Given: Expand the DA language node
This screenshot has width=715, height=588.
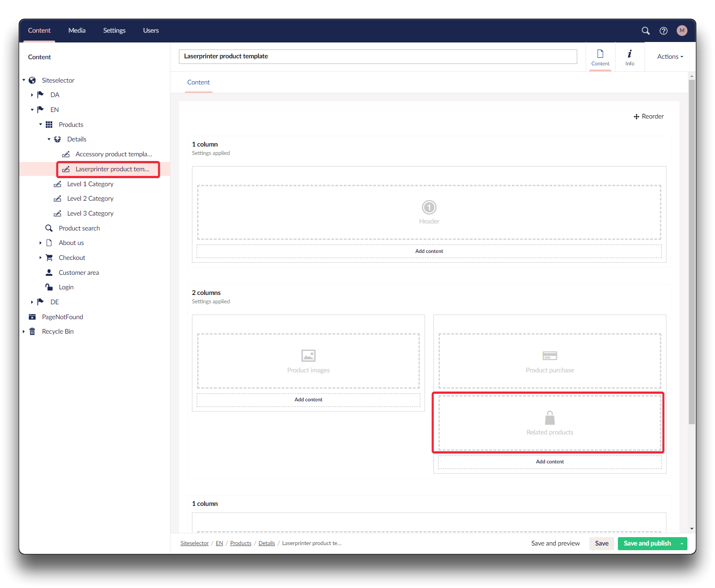Looking at the screenshot, I should [x=32, y=95].
